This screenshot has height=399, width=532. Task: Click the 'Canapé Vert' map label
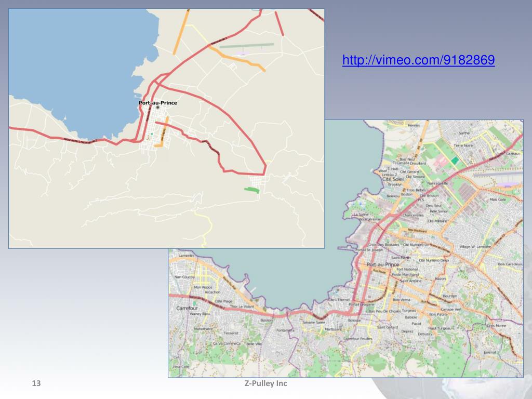(451, 310)
